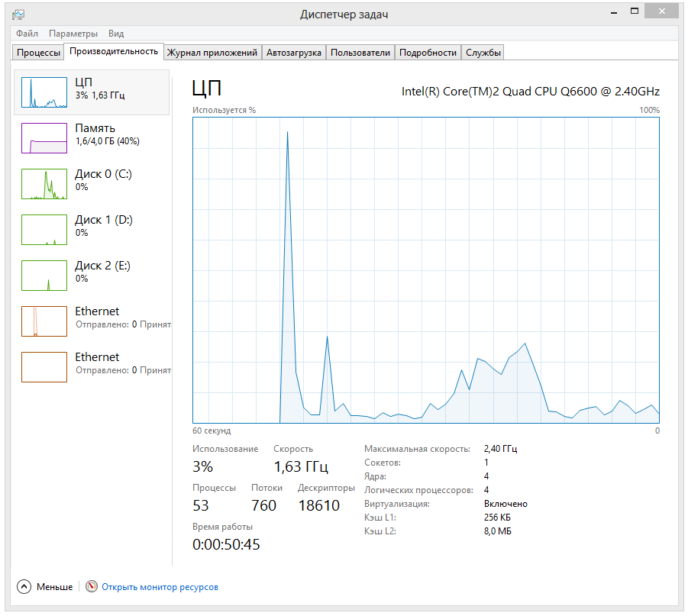The width and height of the screenshot is (688, 616).
Task: Select the second Ethernet graph thumbnail
Action: tap(44, 367)
